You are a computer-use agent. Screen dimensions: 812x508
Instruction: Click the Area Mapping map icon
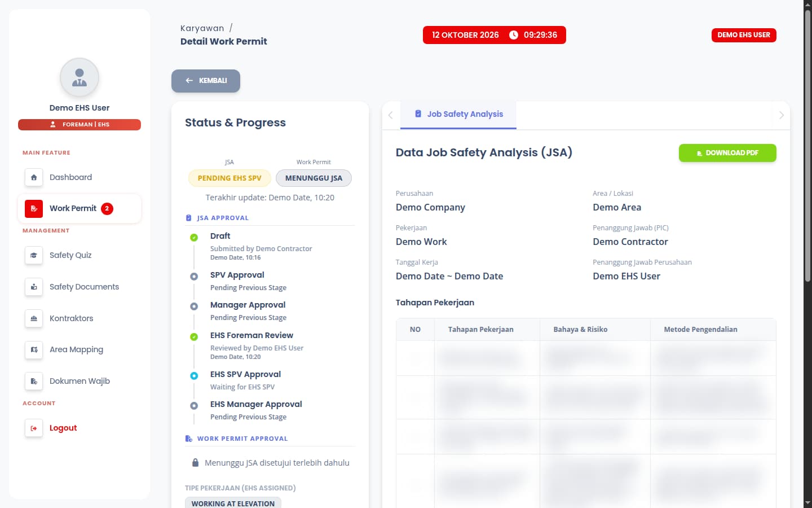coord(34,349)
